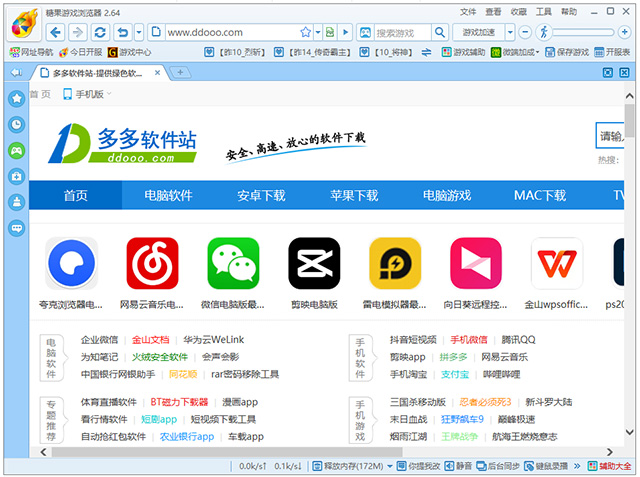640x477 pixels.
Task: Open the 网易云音乐 red app icon
Action: click(152, 263)
